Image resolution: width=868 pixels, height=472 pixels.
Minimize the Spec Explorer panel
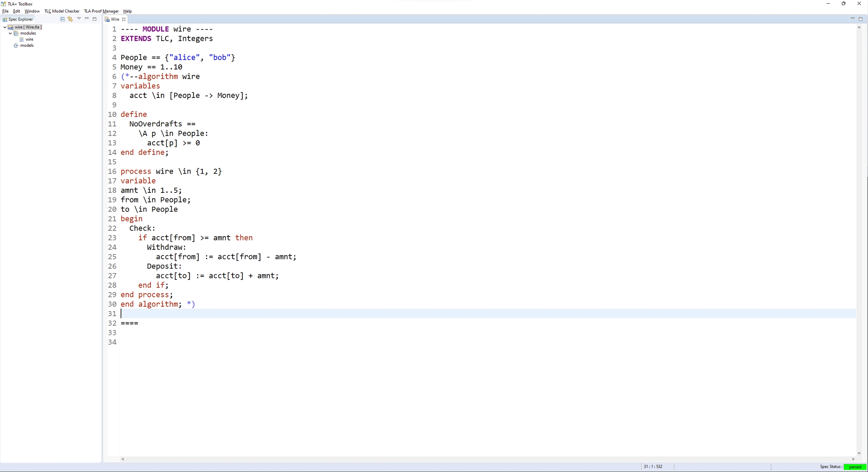coord(87,18)
